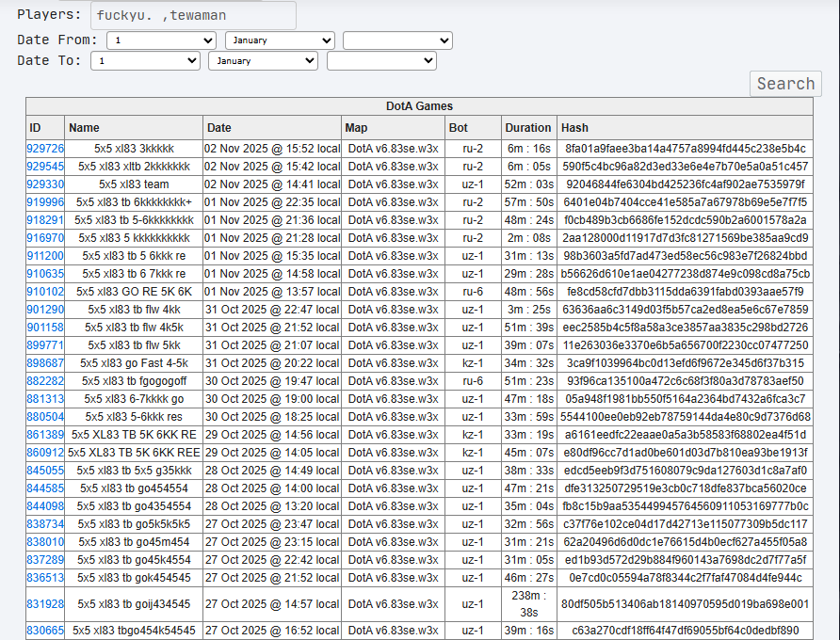
Task: Click the Date column header
Action: pyautogui.click(x=271, y=127)
